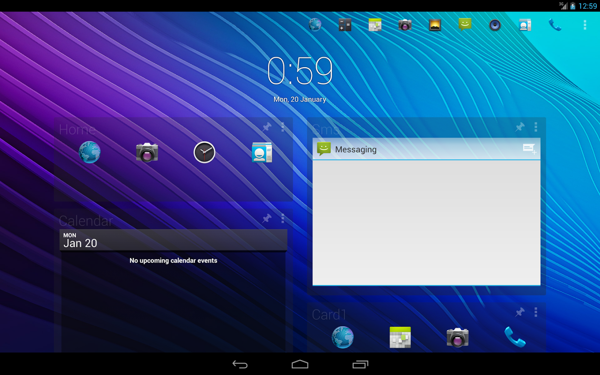600x375 pixels.
Task: Tap the status bar time 12:59
Action: [x=588, y=6]
